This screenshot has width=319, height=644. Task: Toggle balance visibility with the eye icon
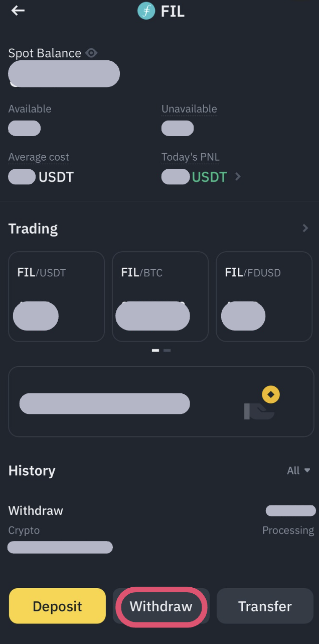[x=91, y=53]
